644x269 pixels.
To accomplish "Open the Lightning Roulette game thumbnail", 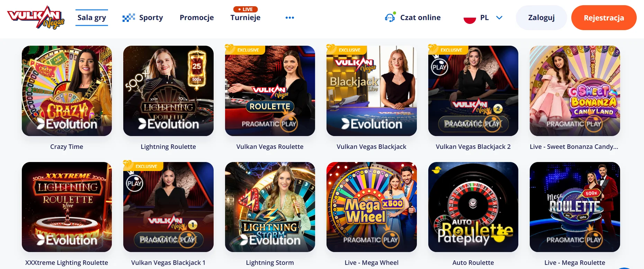I will [168, 91].
